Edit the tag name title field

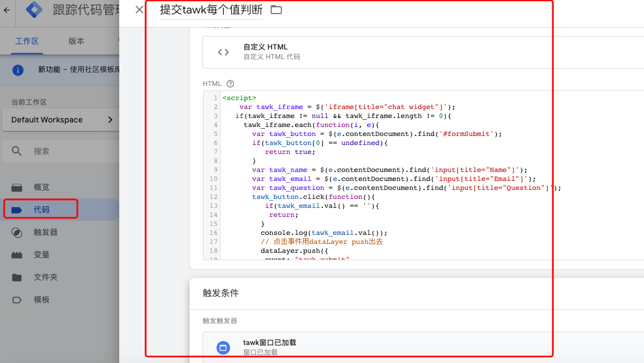coord(211,10)
